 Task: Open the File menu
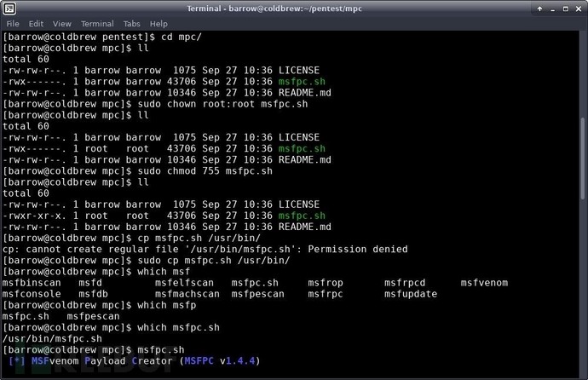pos(13,24)
